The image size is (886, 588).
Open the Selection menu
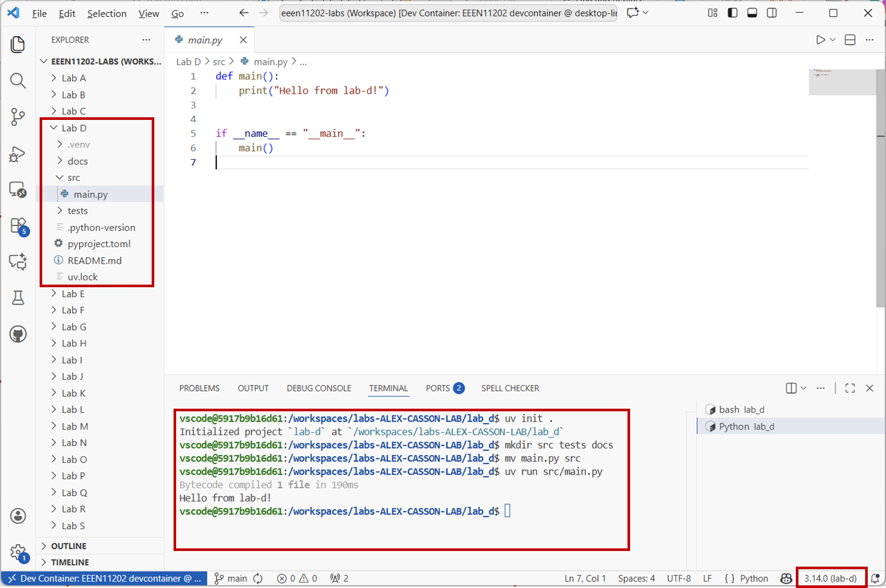(x=106, y=14)
